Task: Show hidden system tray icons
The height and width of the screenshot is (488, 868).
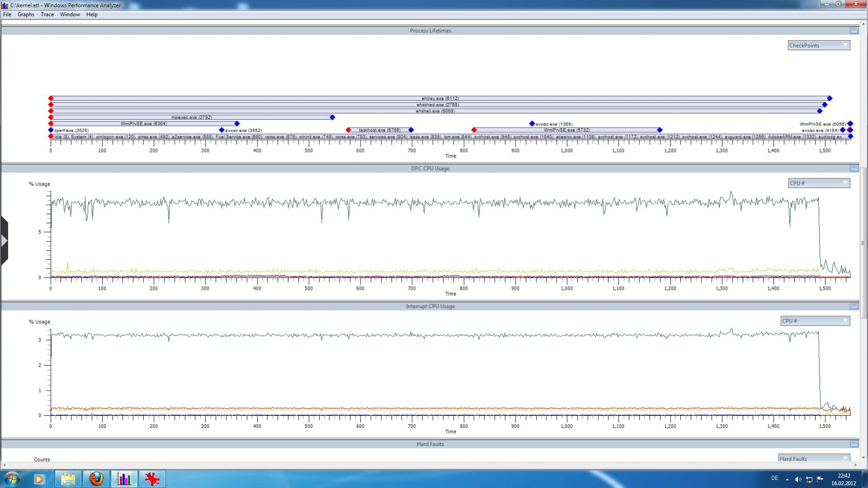Action: click(787, 479)
